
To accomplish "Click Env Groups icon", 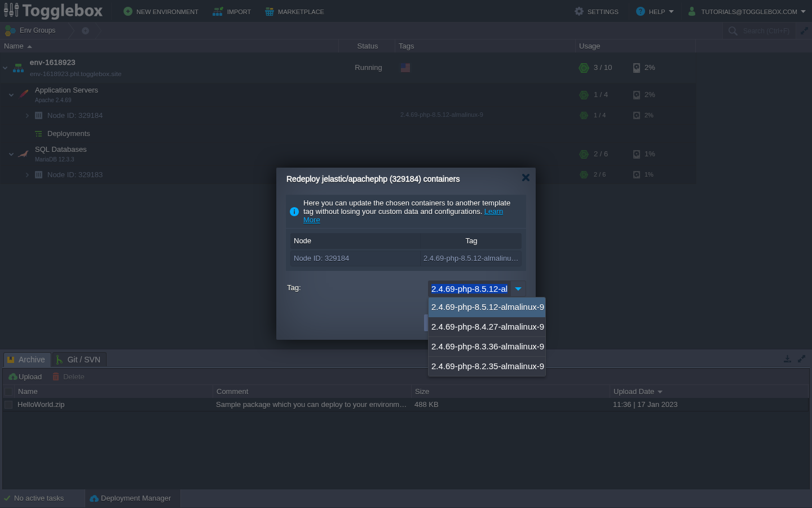I will click(x=10, y=30).
